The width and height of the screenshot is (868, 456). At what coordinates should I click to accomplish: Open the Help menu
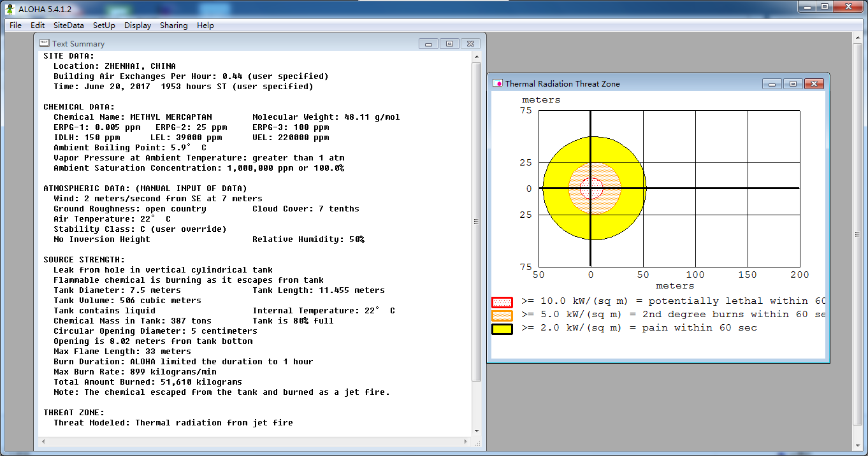tap(205, 25)
